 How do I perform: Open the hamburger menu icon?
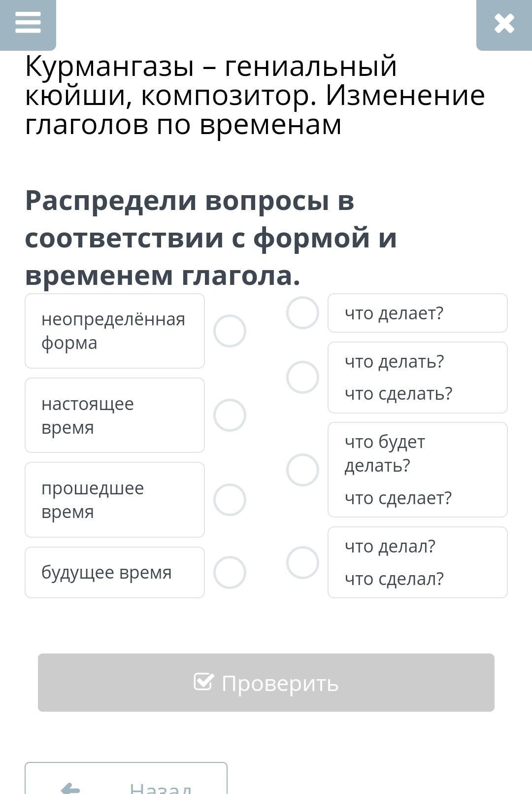28,23
